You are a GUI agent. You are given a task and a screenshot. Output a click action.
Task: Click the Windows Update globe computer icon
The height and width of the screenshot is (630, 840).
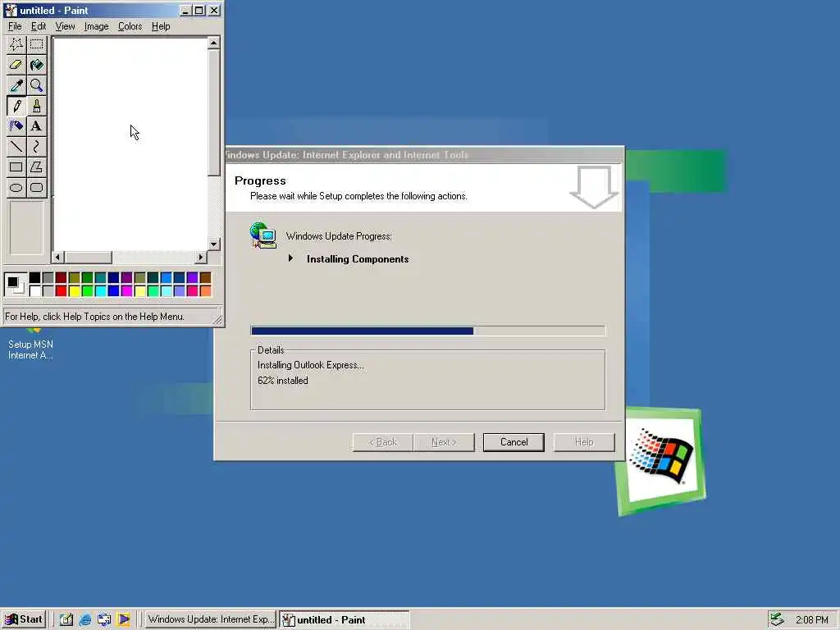tap(263, 235)
